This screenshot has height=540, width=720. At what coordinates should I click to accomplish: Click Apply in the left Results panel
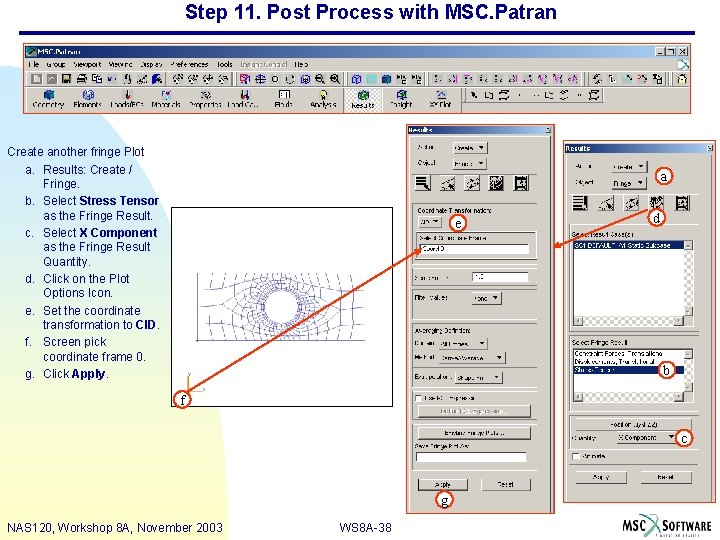tap(443, 484)
